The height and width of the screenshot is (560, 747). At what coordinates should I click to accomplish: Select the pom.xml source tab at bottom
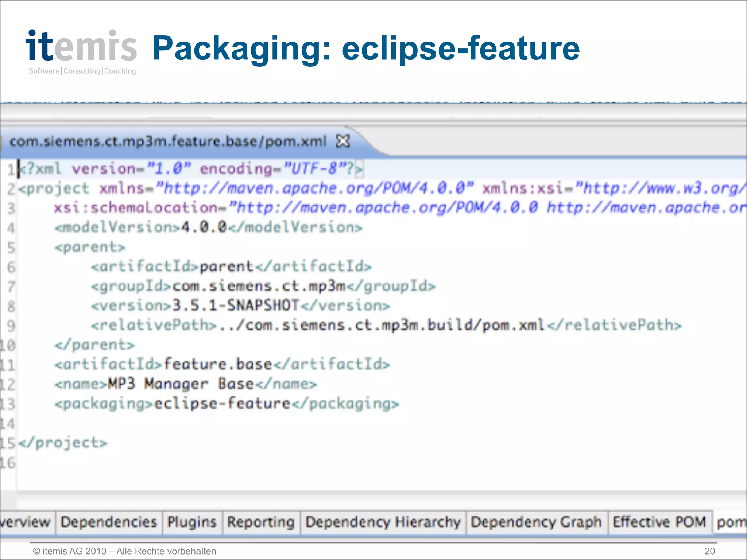(x=731, y=522)
